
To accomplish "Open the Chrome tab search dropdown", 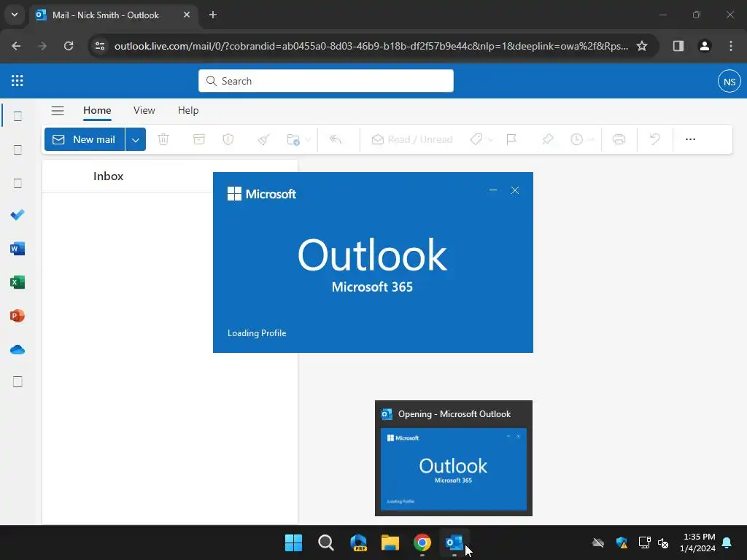I will 15,15.
